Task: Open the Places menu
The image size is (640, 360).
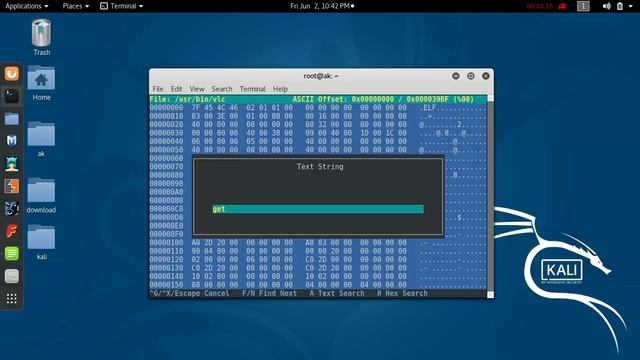Action: (x=76, y=6)
